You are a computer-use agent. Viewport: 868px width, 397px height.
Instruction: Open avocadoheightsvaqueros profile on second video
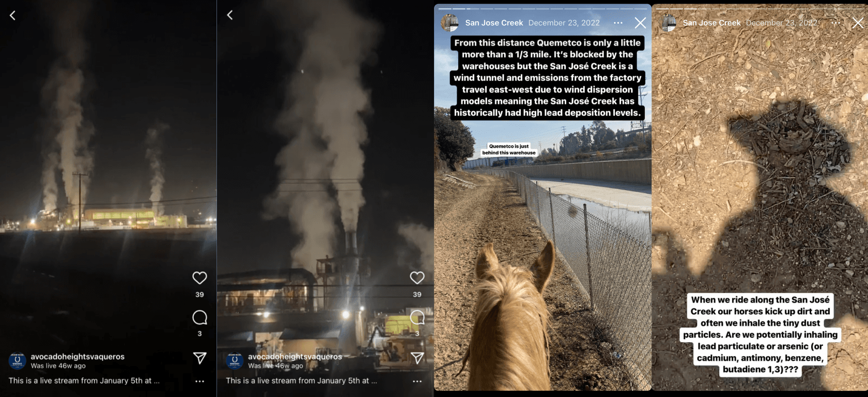coord(295,357)
